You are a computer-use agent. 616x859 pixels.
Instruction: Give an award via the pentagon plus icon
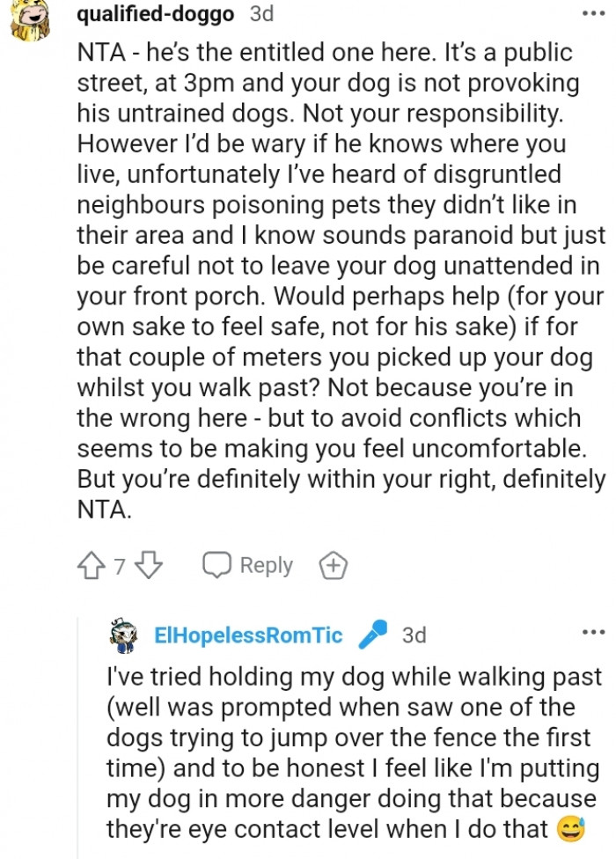(333, 566)
